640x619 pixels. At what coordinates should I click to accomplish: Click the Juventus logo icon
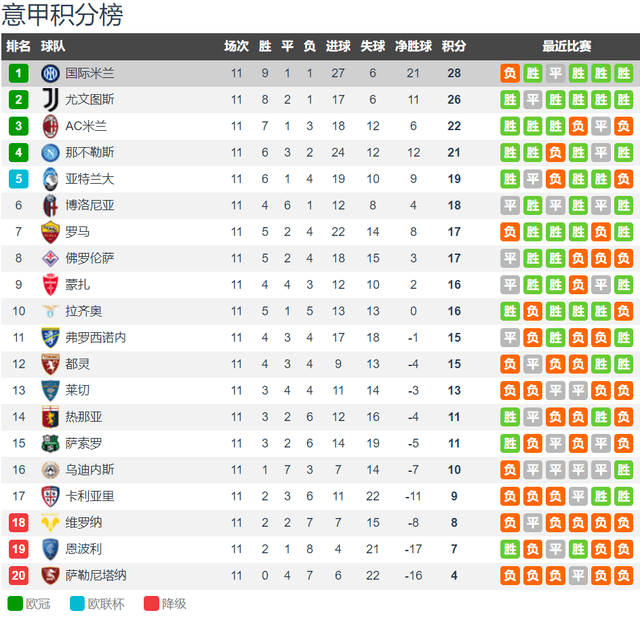point(50,100)
